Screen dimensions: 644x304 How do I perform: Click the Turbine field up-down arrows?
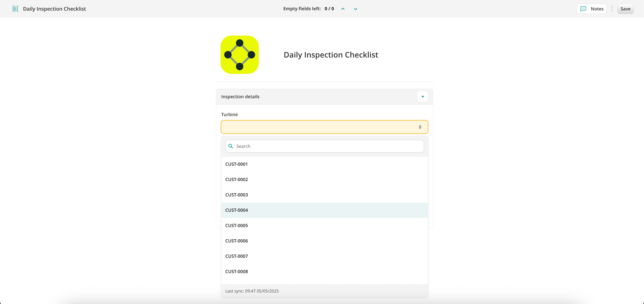[420, 127]
